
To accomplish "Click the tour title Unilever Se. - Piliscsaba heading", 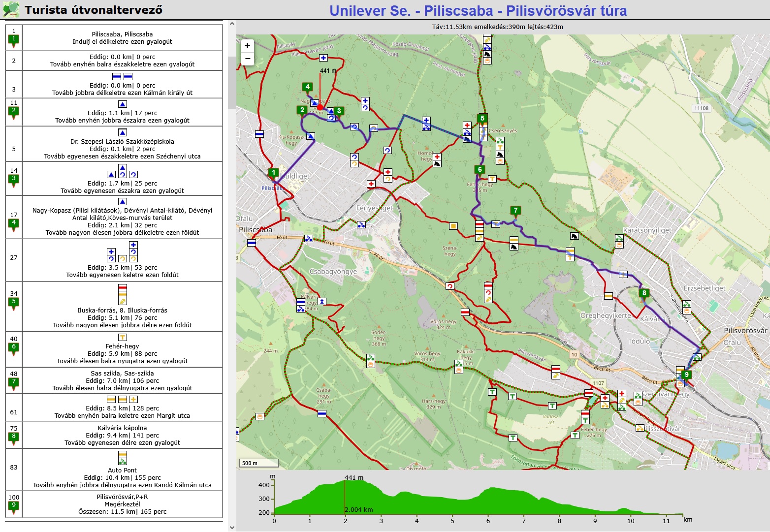I will coord(478,11).
